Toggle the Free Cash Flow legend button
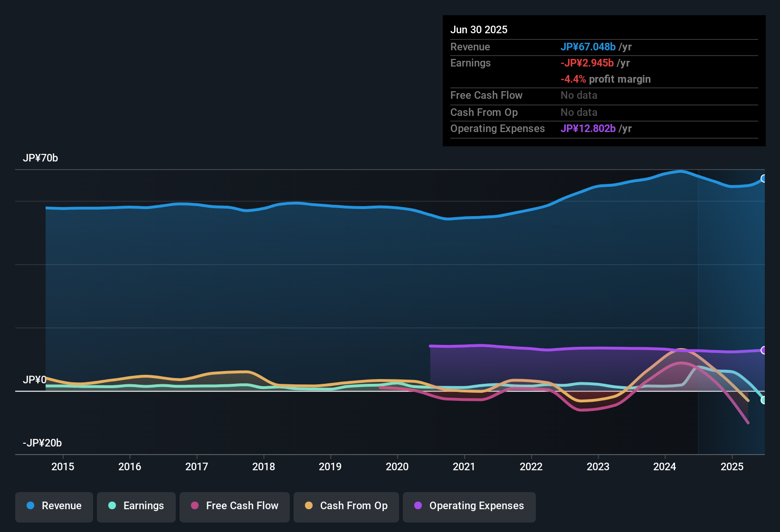Image resolution: width=780 pixels, height=532 pixels. [x=235, y=506]
